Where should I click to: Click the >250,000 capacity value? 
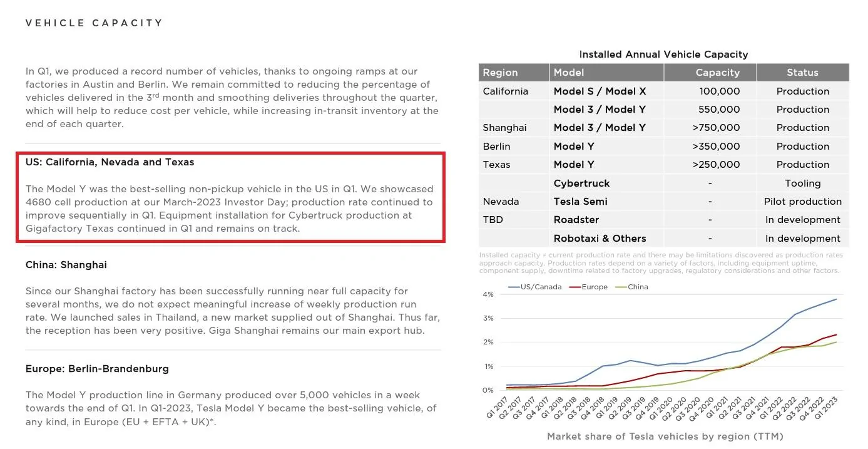point(716,165)
